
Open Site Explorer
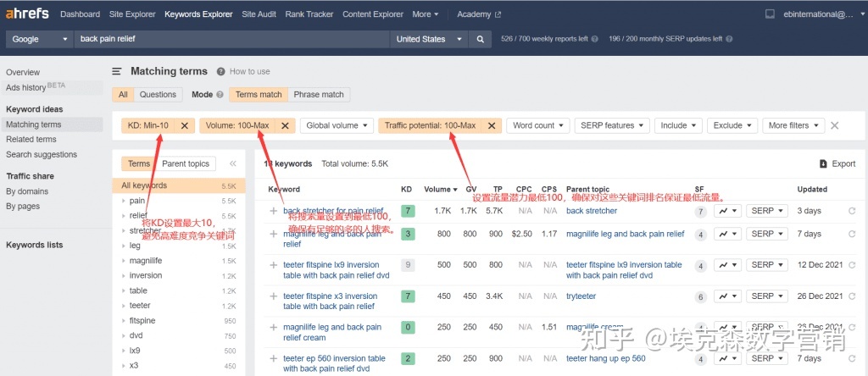tap(132, 14)
